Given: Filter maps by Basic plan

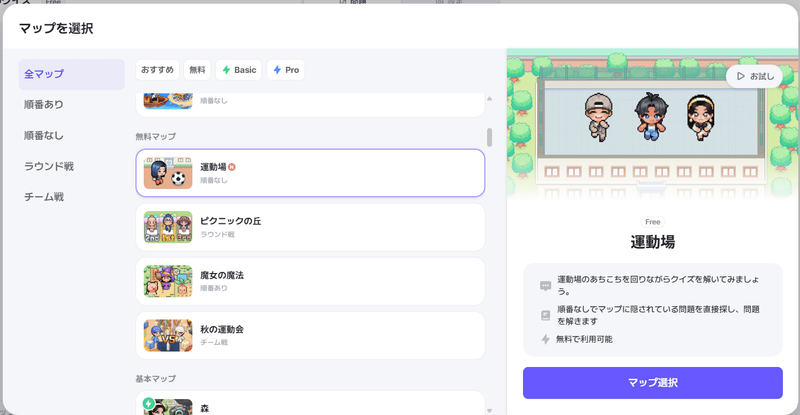Looking at the screenshot, I should [x=239, y=70].
